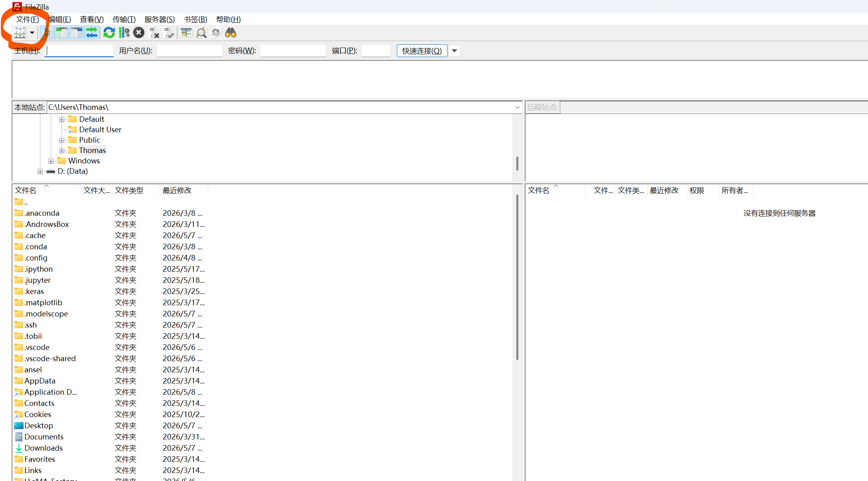Select the .cache folder
This screenshot has height=481, width=868.
35,235
